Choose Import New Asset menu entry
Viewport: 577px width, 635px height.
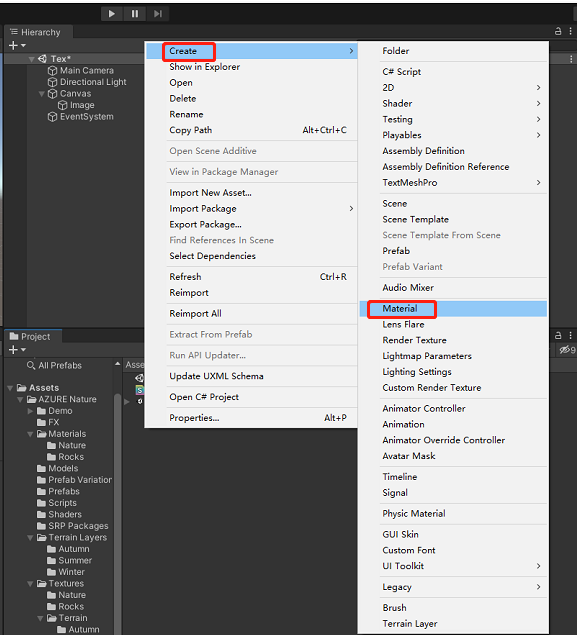[x=251, y=193]
